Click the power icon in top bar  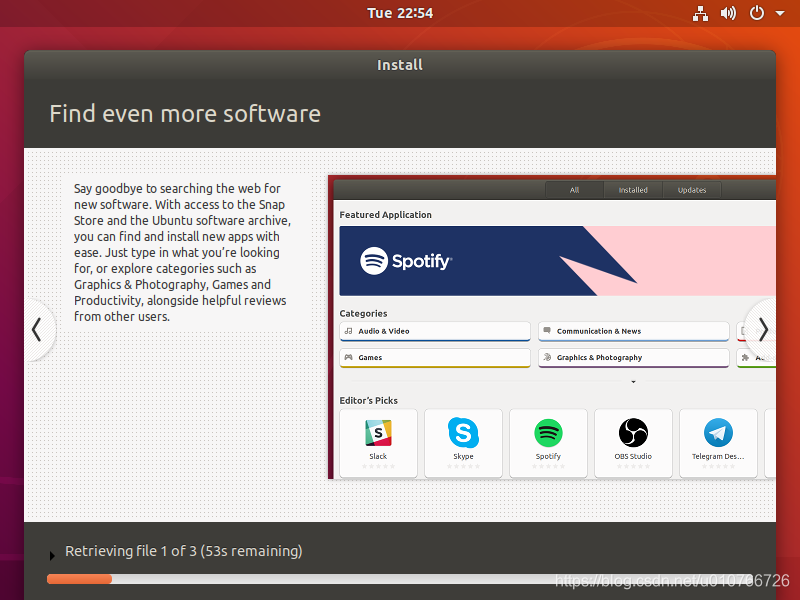click(756, 13)
